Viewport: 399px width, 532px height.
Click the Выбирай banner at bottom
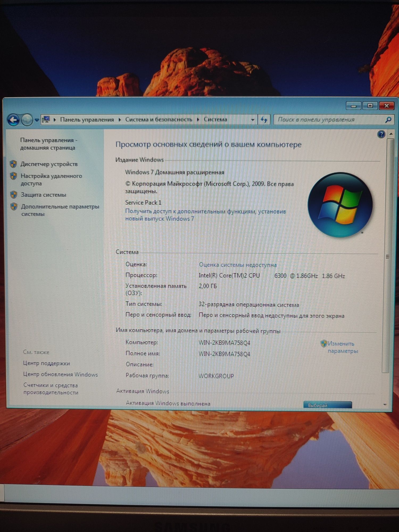pyautogui.click(x=327, y=405)
